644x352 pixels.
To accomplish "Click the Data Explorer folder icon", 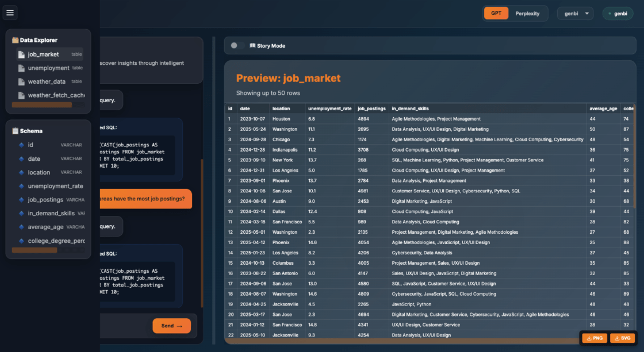I will point(16,40).
